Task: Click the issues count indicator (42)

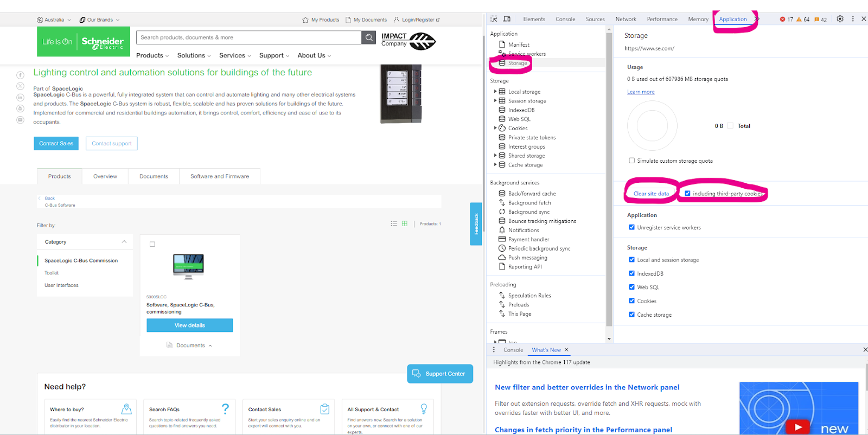Action: click(820, 20)
